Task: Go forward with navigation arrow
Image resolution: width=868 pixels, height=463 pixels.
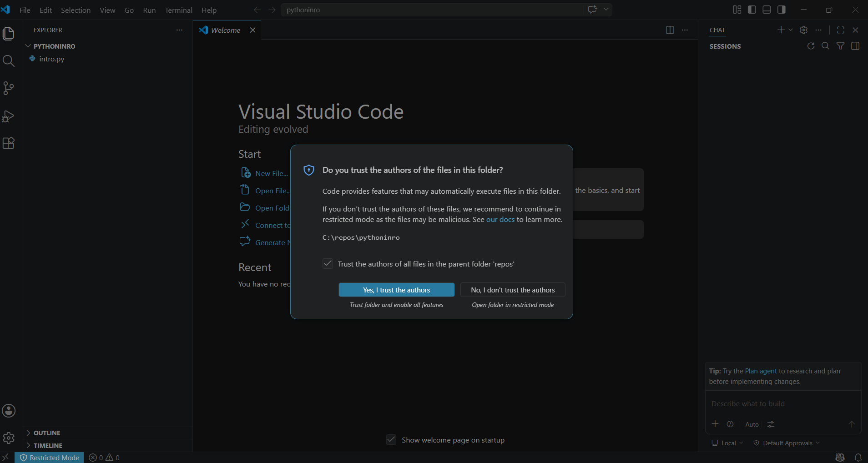Action: coord(272,10)
